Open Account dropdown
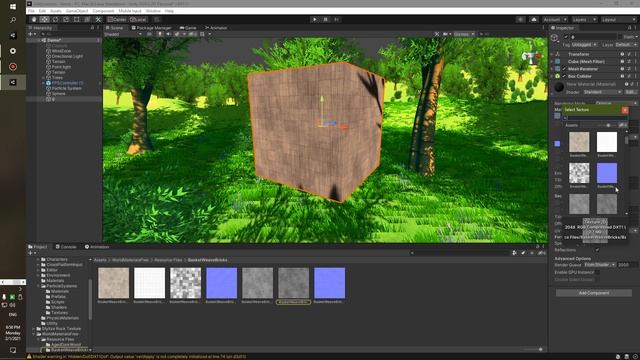 (555, 20)
